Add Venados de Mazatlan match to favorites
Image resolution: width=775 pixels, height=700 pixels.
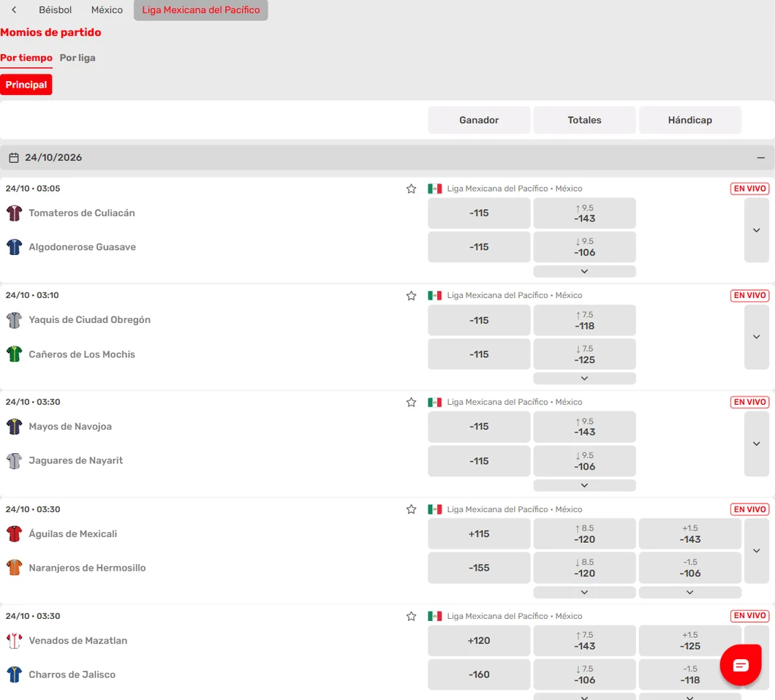pyautogui.click(x=411, y=616)
